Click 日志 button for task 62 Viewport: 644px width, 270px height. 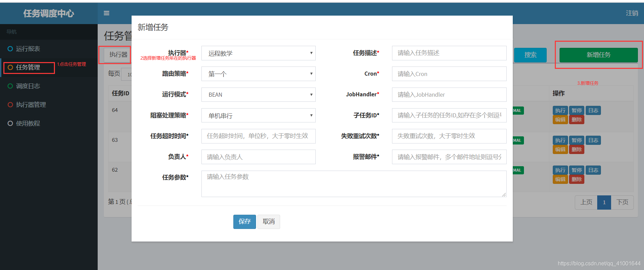pyautogui.click(x=593, y=170)
